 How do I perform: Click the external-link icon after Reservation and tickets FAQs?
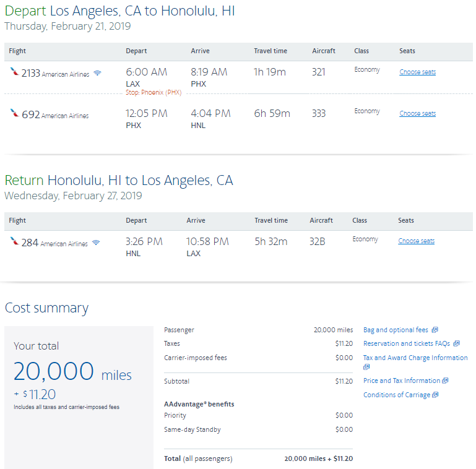[x=456, y=343]
